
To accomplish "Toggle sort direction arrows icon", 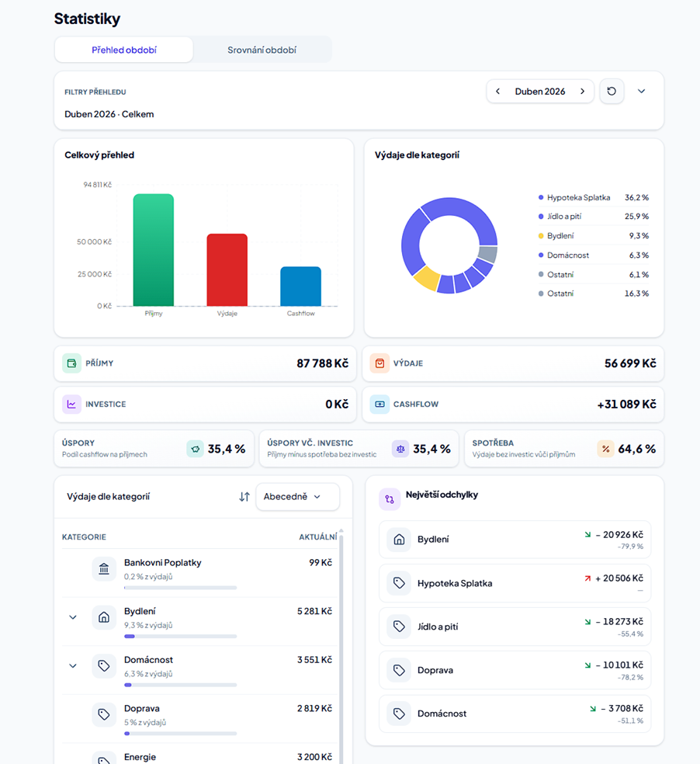I will pos(244,496).
